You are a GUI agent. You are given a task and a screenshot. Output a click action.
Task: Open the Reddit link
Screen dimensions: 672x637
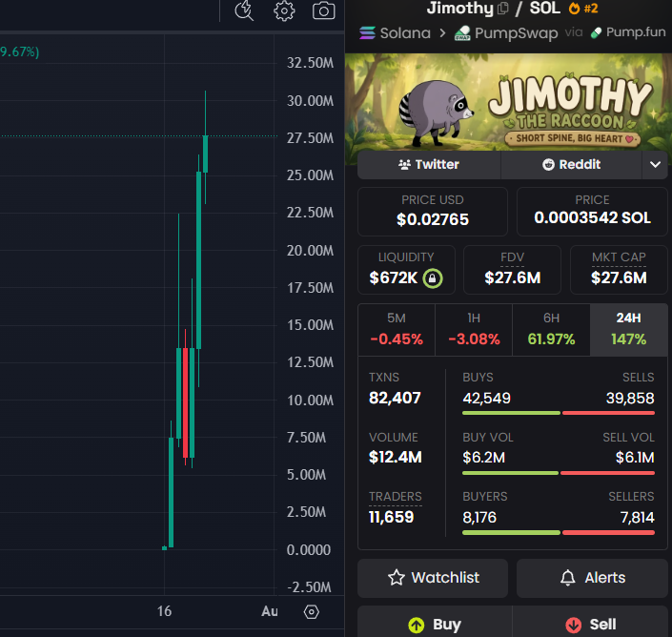click(x=571, y=165)
